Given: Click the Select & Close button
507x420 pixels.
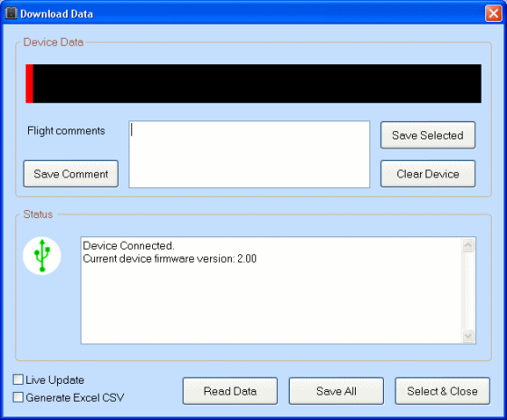Looking at the screenshot, I should tap(443, 391).
